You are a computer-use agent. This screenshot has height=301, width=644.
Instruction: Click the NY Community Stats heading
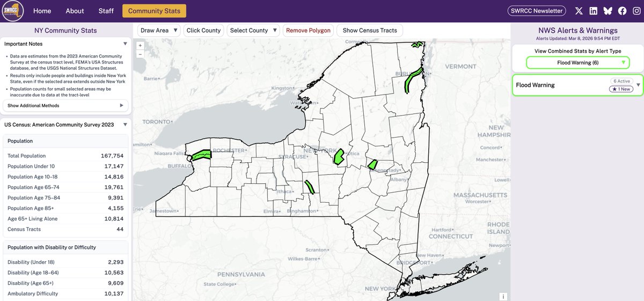pos(65,31)
